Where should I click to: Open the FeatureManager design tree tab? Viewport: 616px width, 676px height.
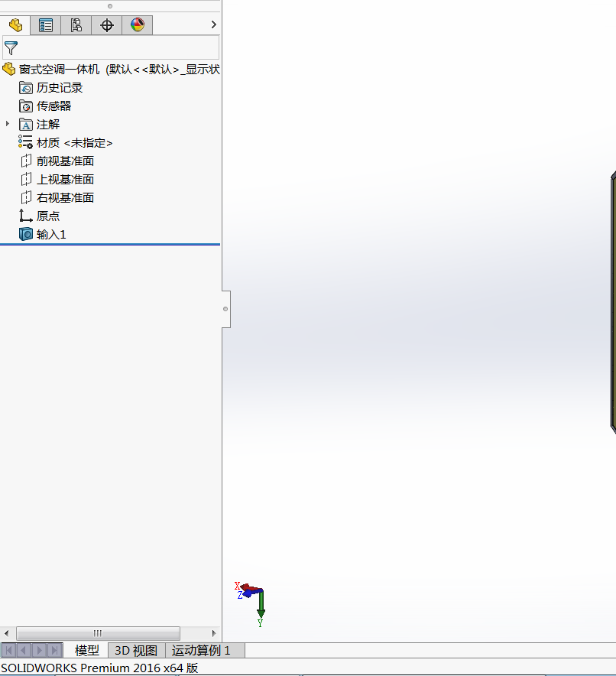(x=15, y=25)
